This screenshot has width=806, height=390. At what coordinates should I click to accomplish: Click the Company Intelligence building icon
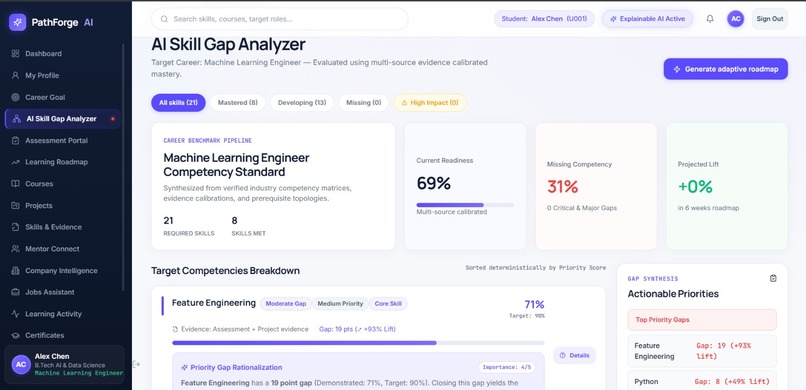15,270
